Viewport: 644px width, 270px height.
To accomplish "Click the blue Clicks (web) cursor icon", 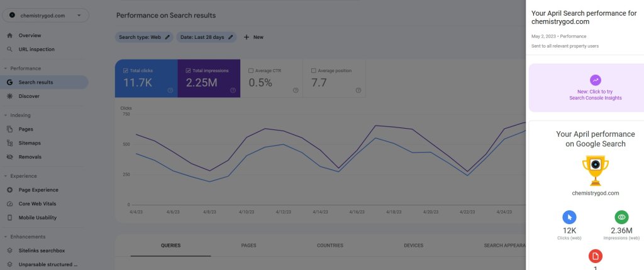I will 569,217.
